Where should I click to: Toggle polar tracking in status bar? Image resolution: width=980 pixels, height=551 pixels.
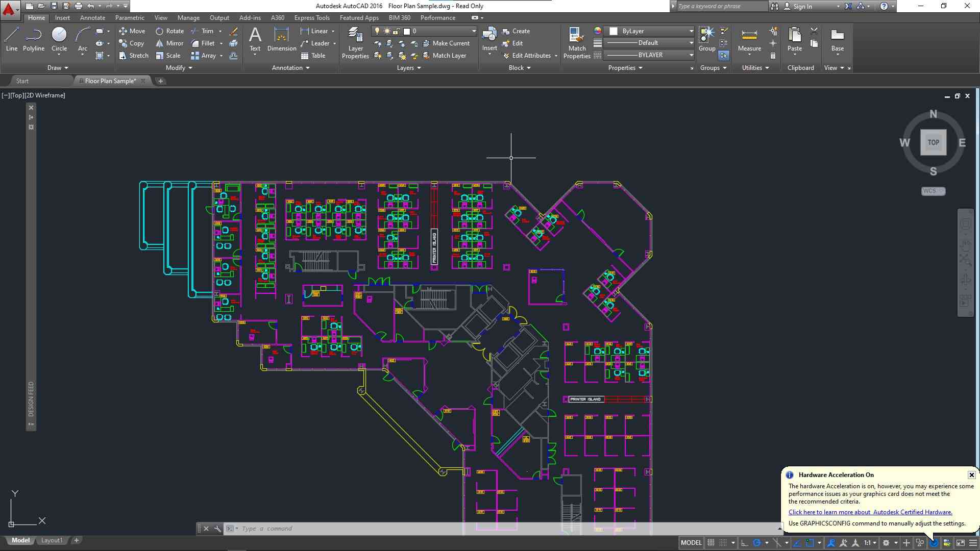point(757,543)
